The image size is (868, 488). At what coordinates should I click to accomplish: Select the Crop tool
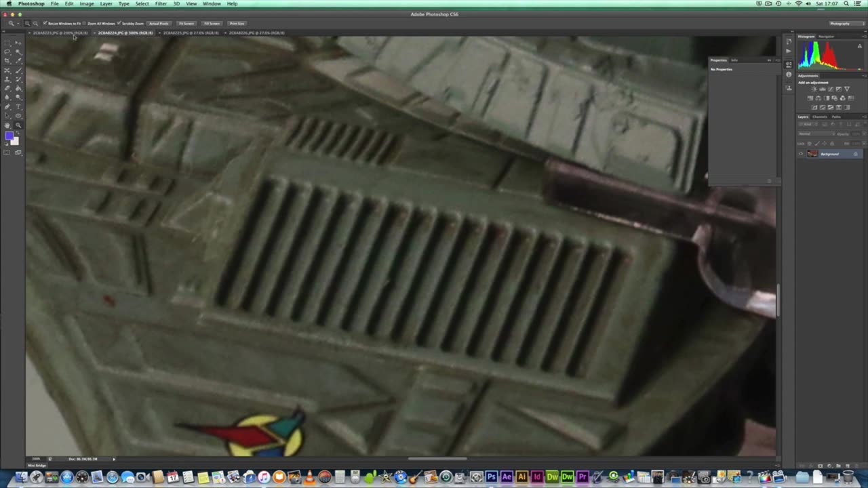coord(7,61)
